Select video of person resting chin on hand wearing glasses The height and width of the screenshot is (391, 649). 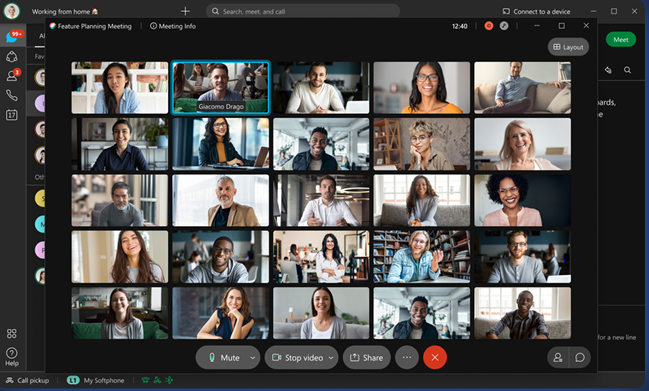[x=422, y=144]
